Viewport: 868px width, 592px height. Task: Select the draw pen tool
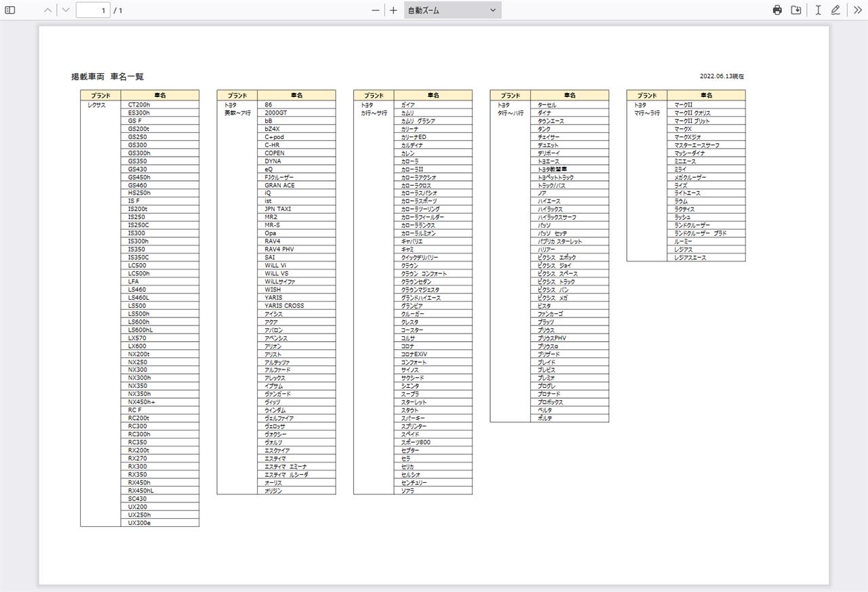[836, 10]
